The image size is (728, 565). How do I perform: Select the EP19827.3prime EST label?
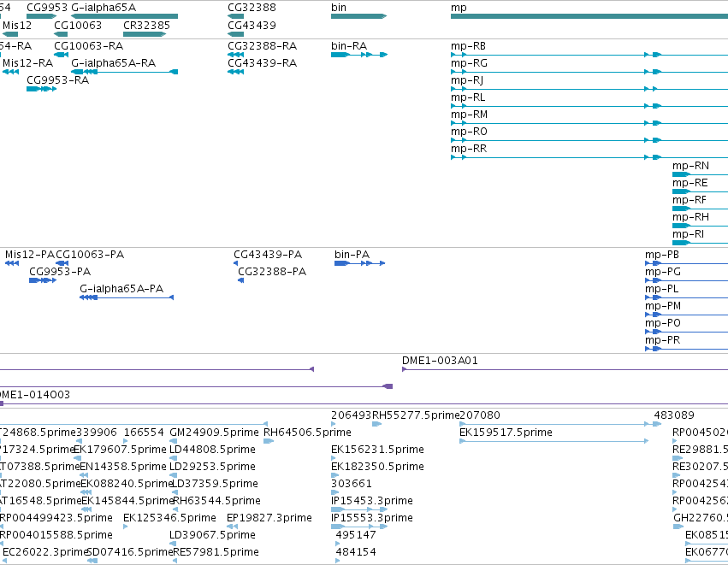[x=269, y=518]
